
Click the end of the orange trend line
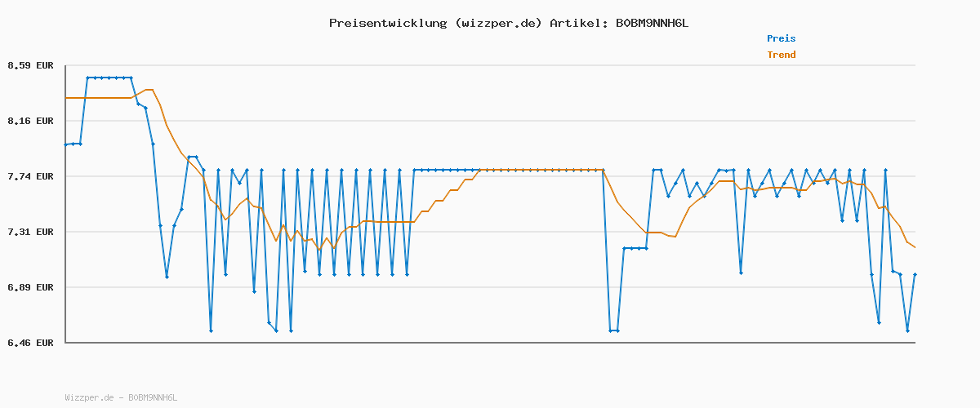[x=915, y=247]
